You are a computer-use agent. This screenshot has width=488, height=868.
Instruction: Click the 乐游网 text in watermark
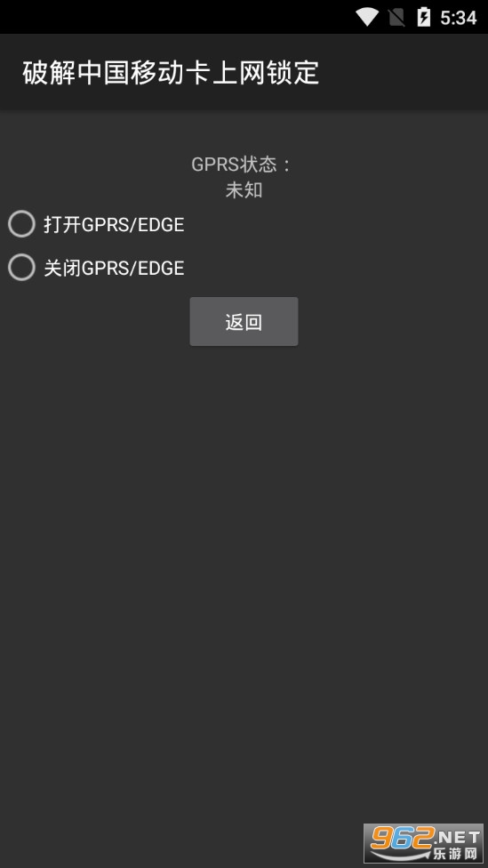pos(455,853)
